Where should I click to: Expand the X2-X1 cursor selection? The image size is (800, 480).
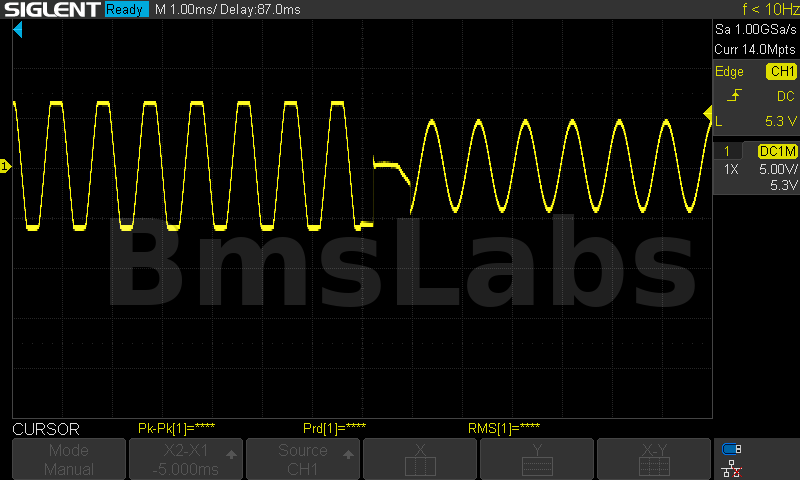186,459
